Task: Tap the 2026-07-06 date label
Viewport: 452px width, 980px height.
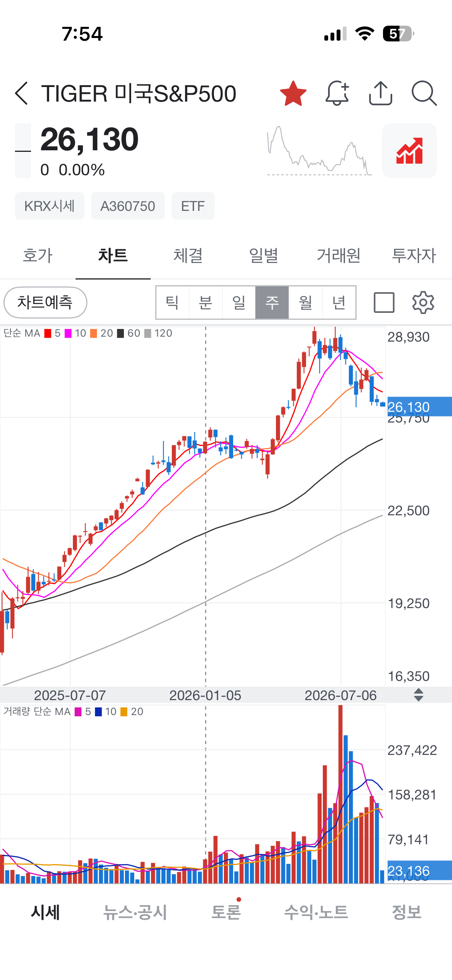Action: click(340, 695)
